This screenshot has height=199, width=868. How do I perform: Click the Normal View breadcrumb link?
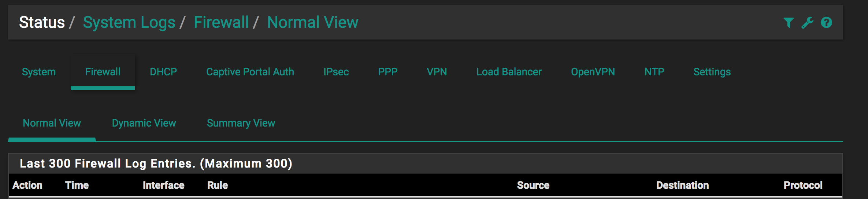(313, 22)
